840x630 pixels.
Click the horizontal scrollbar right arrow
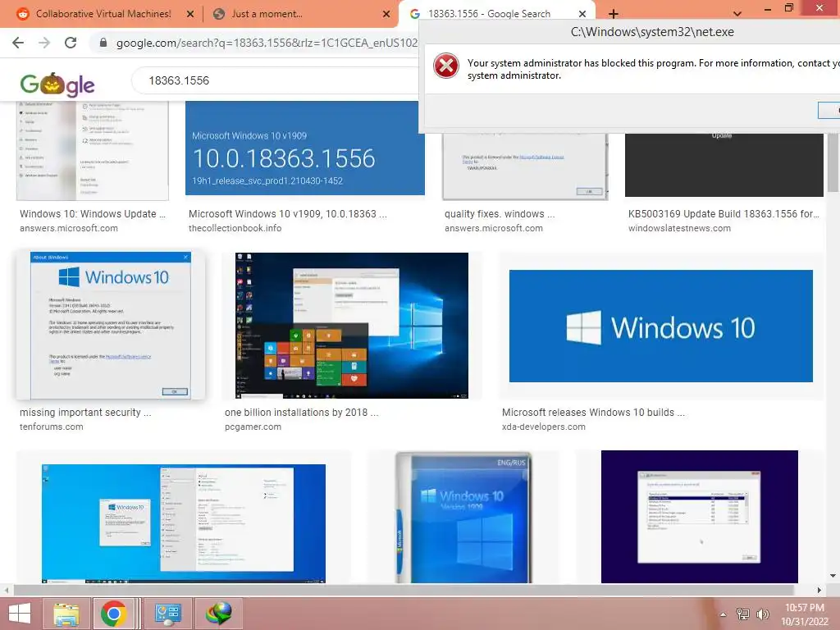click(819, 590)
